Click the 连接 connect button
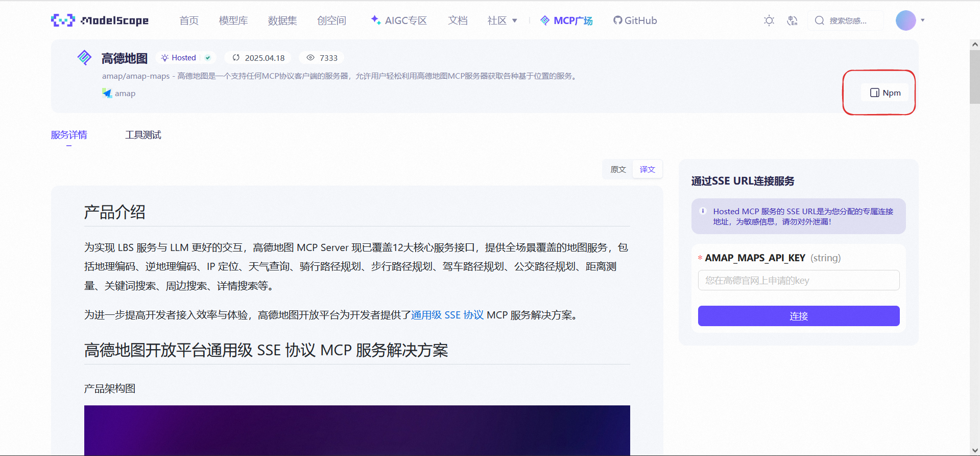Viewport: 980px width, 456px height. click(x=798, y=316)
